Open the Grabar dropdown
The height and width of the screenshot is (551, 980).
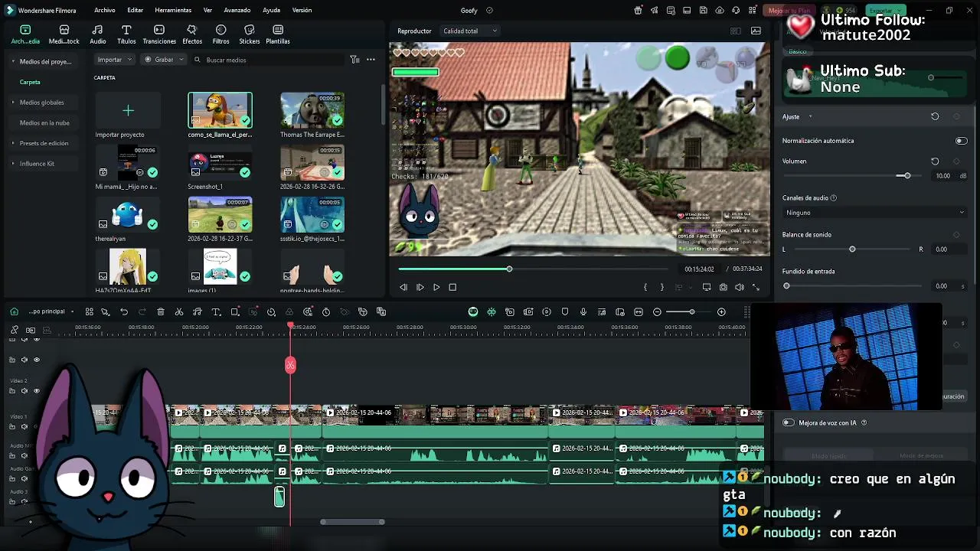point(164,60)
